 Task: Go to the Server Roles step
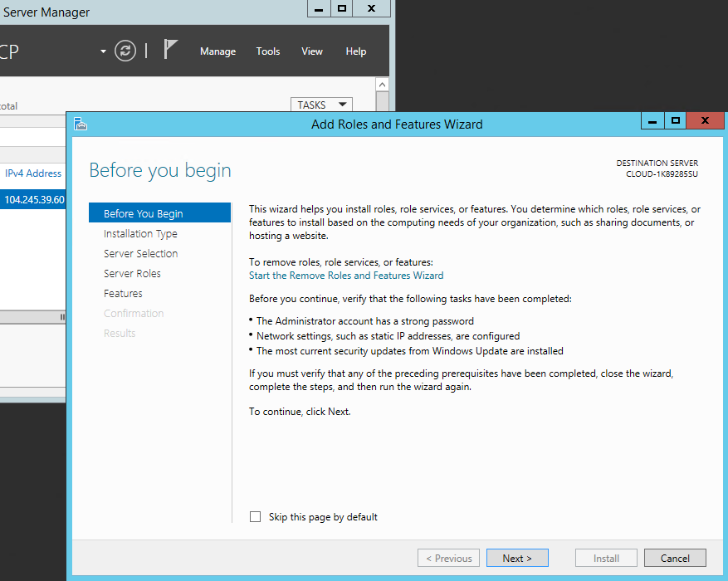pos(132,274)
